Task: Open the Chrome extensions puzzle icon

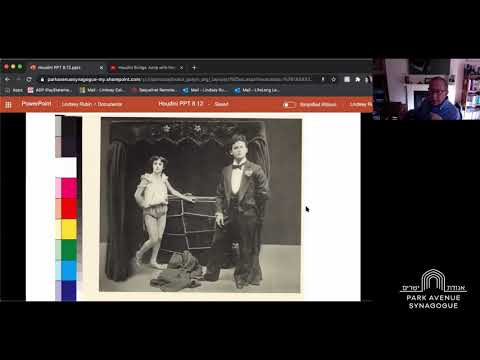Action: (x=358, y=79)
